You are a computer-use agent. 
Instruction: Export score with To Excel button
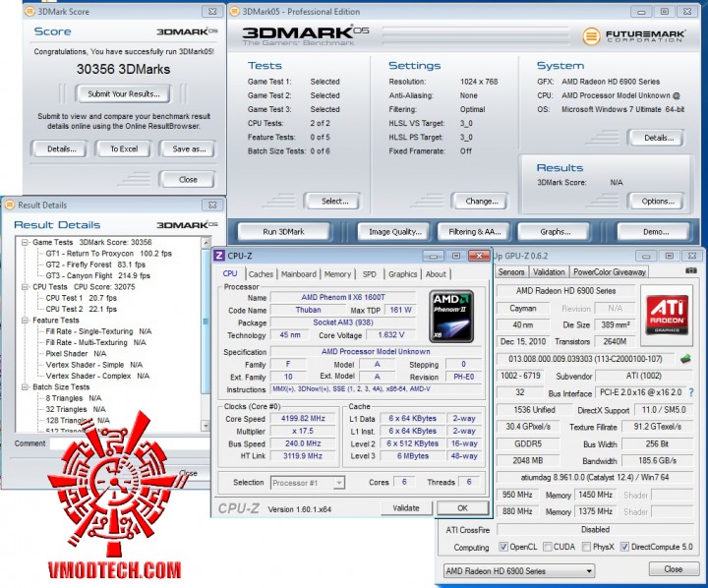coord(124,149)
